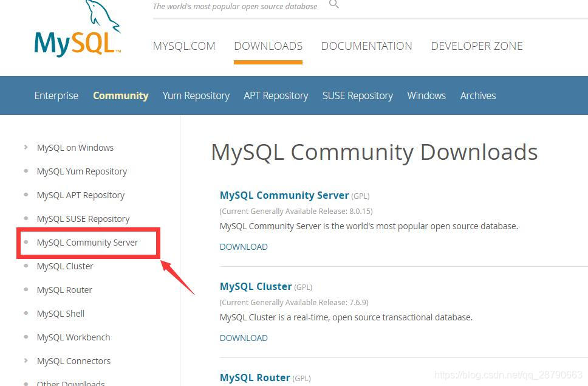
Task: Open the MySQL Workbench sidebar link
Action: (73, 337)
